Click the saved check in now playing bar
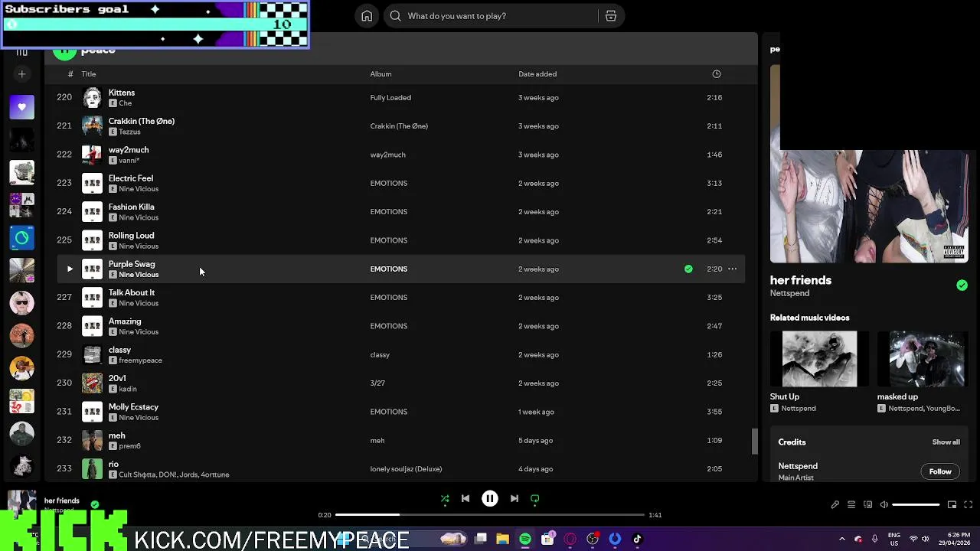Viewport: 980px width, 551px height. point(95,505)
